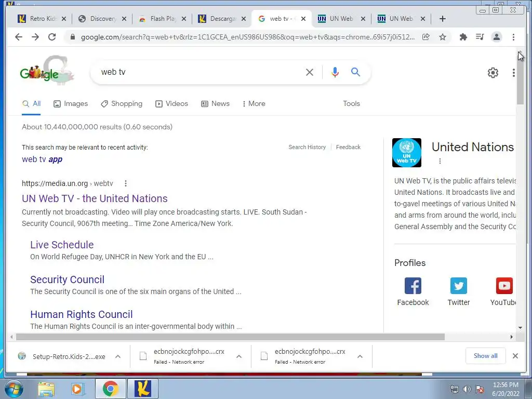532x399 pixels.
Task: Open the YouTube profile icon
Action: pyautogui.click(x=504, y=286)
